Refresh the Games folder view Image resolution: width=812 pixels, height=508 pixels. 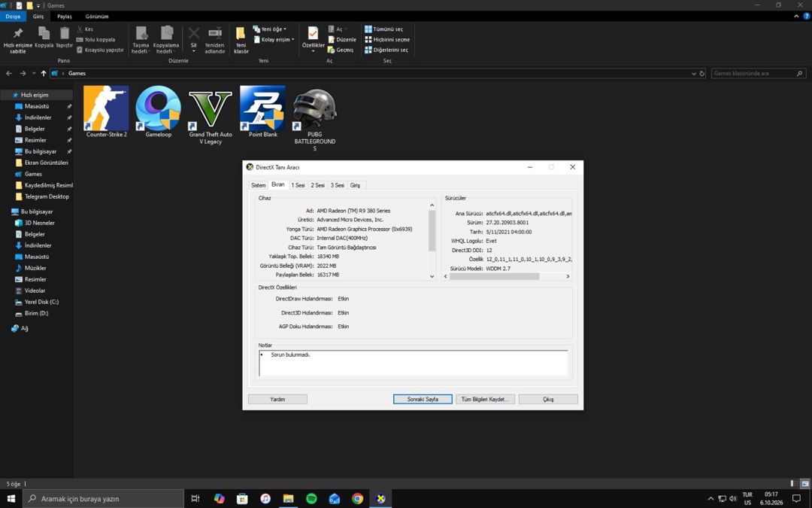[x=702, y=74]
